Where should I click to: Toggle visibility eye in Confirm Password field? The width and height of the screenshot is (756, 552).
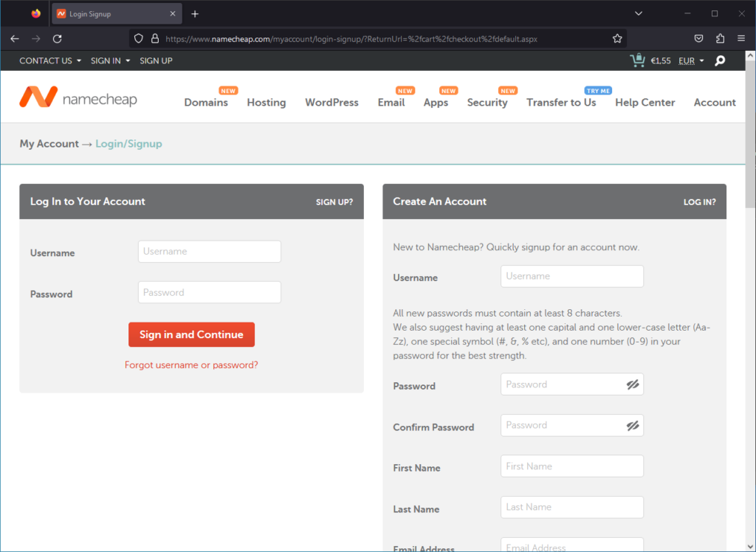(633, 425)
